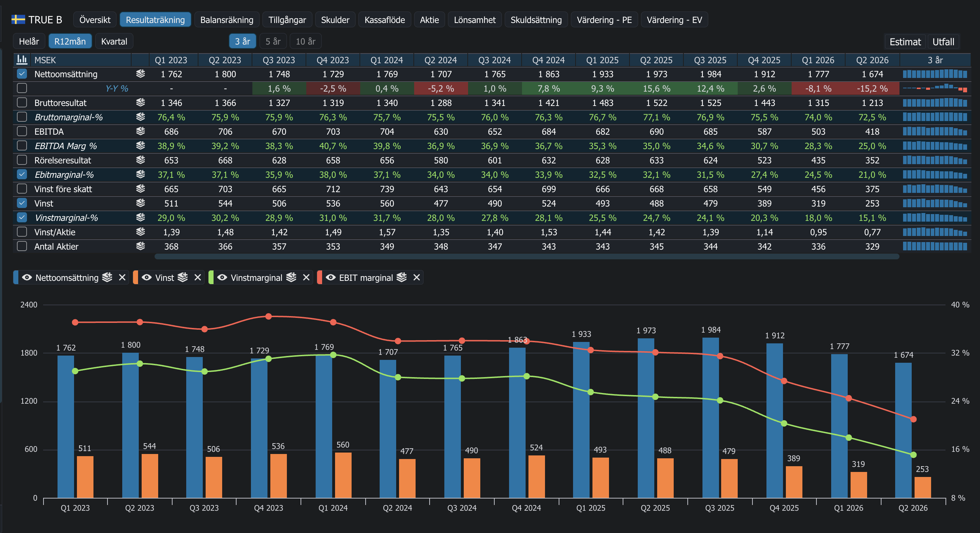Switch to the Aktie tab
This screenshot has width=980, height=533.
pos(430,20)
